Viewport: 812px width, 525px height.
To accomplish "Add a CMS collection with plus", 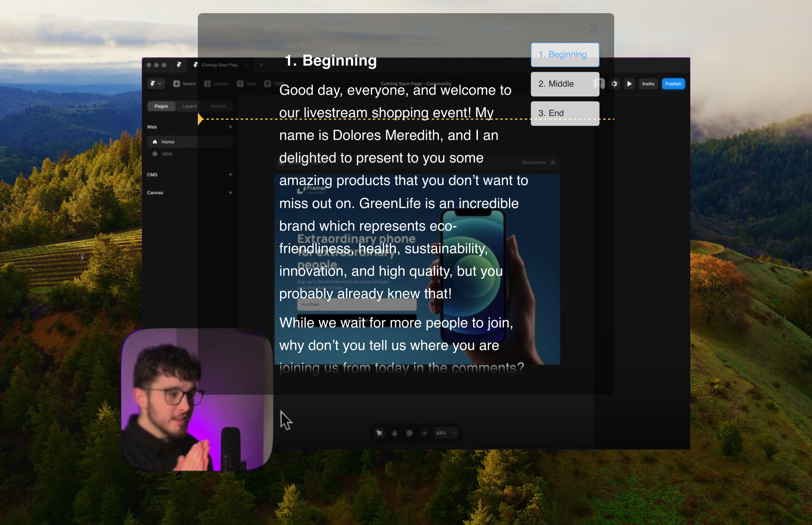I will click(230, 174).
